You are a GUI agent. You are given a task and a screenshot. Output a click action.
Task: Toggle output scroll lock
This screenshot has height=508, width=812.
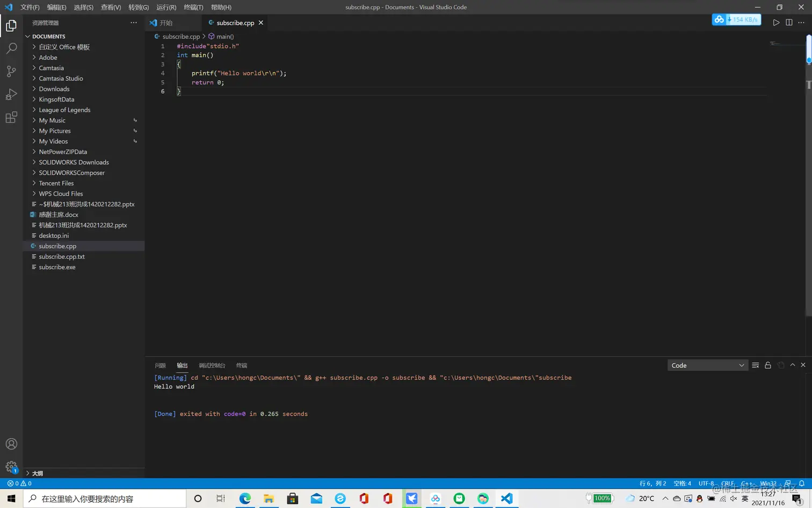(768, 365)
